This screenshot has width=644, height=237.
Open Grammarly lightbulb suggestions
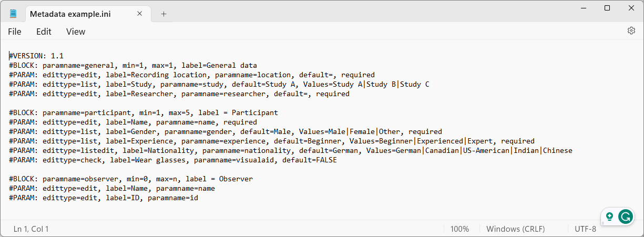[610, 217]
